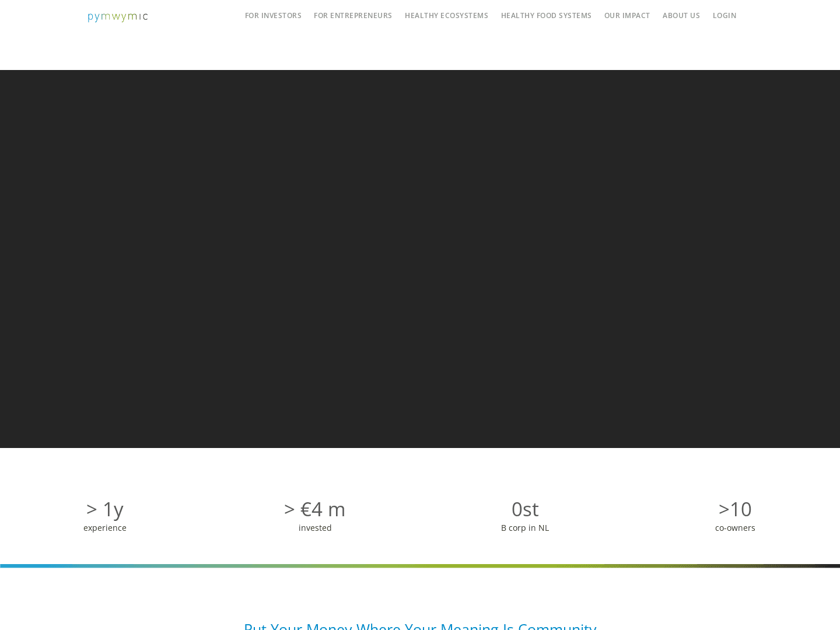Select the 'invested' stat label
This screenshot has height=630, width=840.
[x=315, y=528]
